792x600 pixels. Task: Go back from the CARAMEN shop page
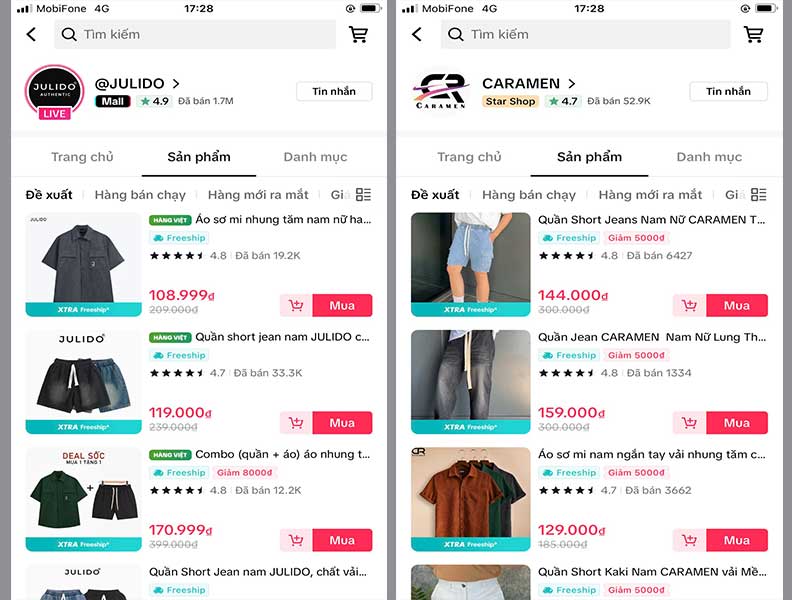[x=417, y=34]
